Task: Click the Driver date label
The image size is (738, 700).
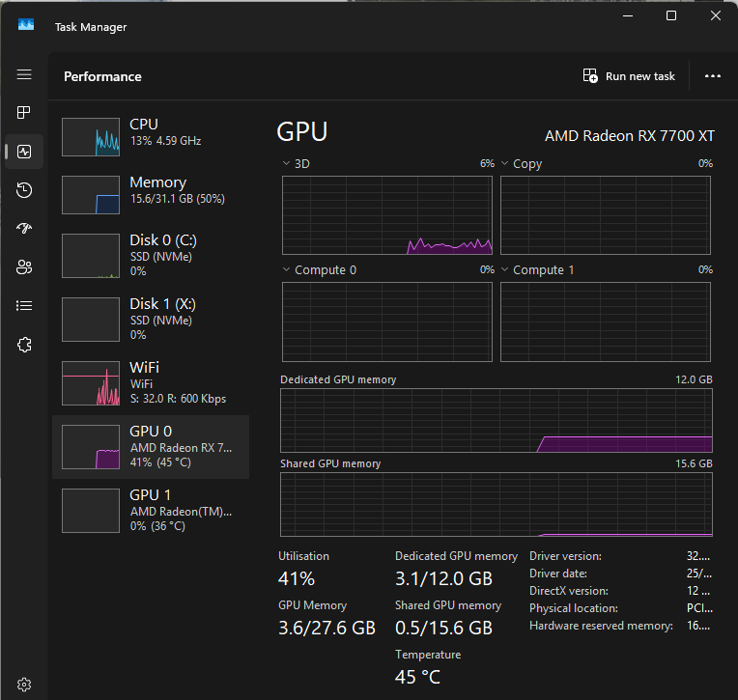Action: point(557,574)
